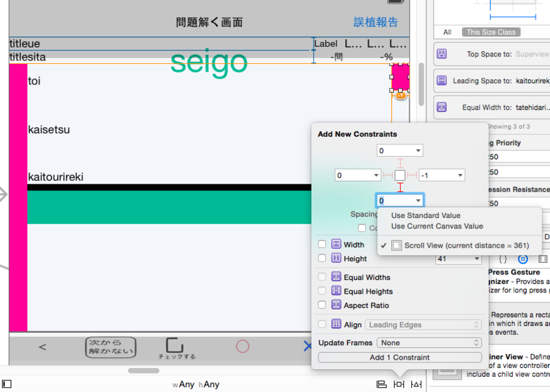Click the チェックする checkbox icon
Viewport: 550px width, 392px height.
(175, 345)
